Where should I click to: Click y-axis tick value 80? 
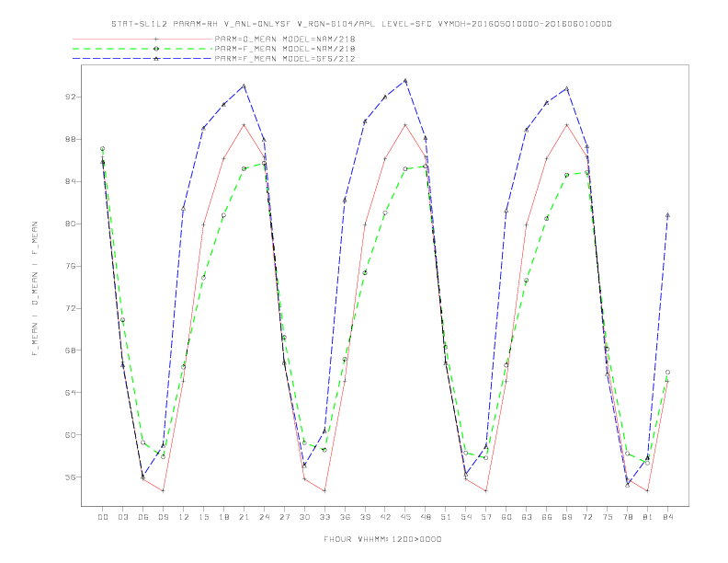click(x=71, y=224)
